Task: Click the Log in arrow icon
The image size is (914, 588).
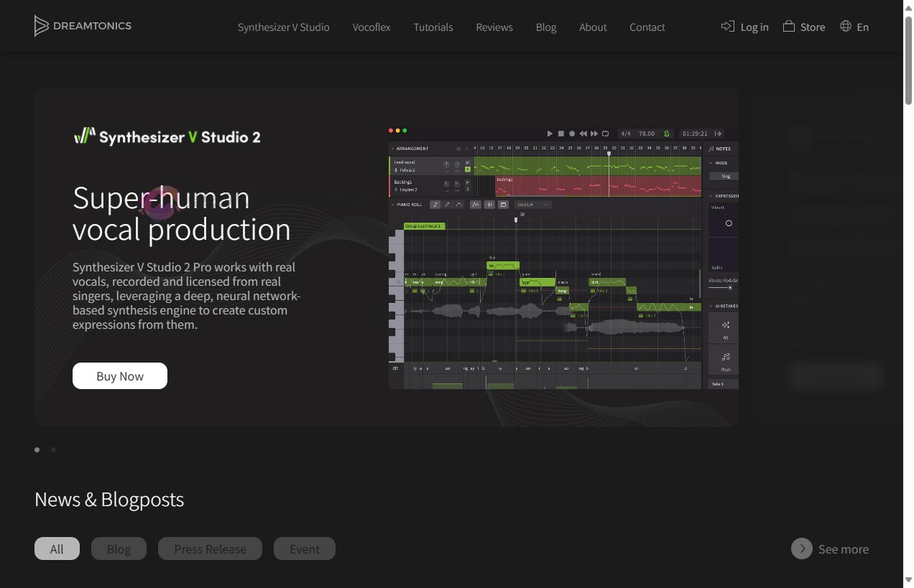Action: (x=728, y=27)
